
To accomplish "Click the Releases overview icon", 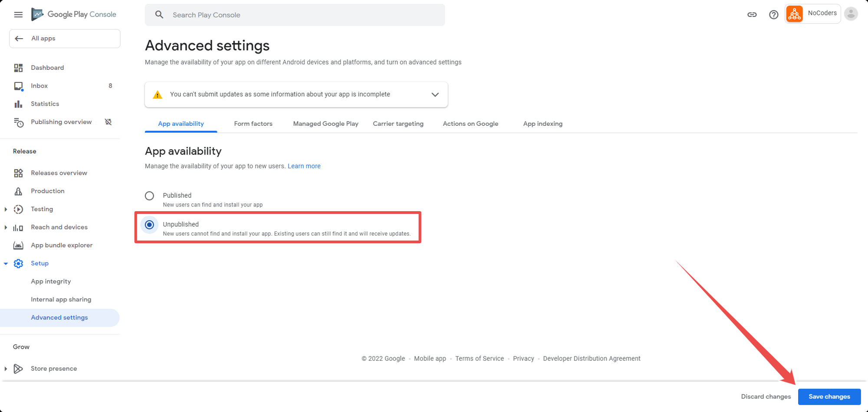I will (18, 173).
